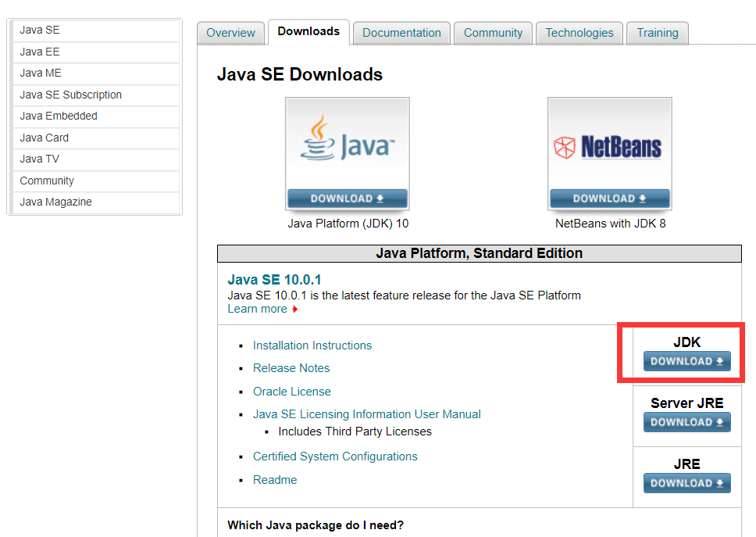This screenshot has height=537, width=756.
Task: Open Community in the left sidebar
Action: pos(94,181)
